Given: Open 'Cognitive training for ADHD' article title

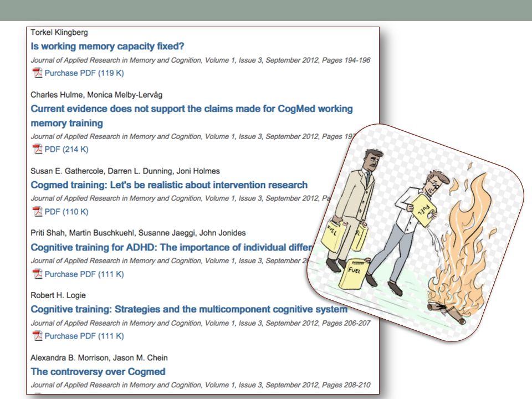Looking at the screenshot, I should tap(172, 247).
